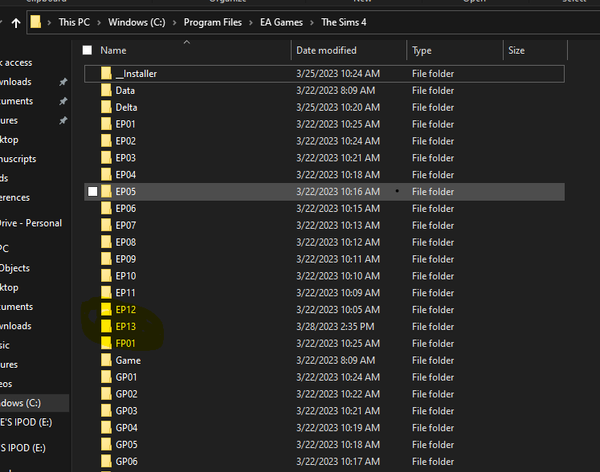Open Music in the navigation pane
The height and width of the screenshot is (472, 600).
coord(5,345)
